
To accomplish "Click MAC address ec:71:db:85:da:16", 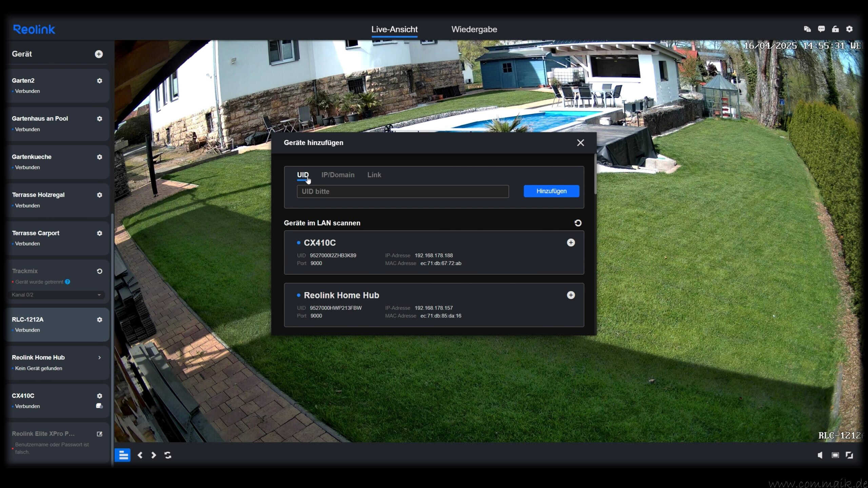I will point(441,316).
